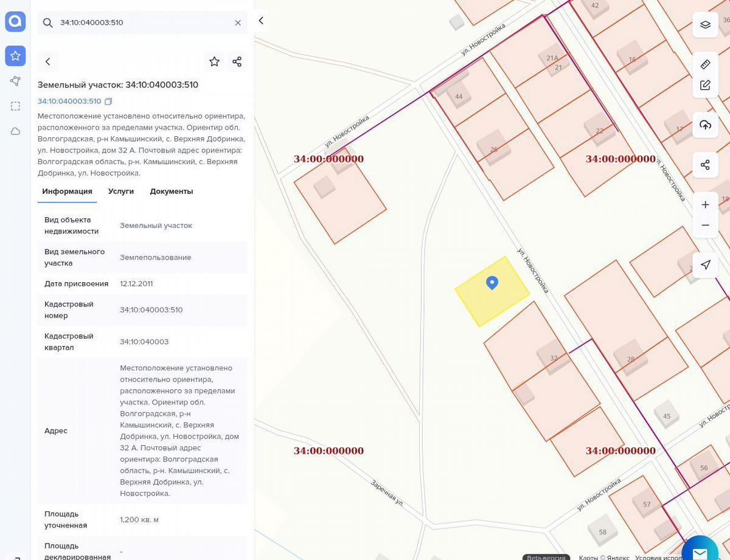Share the map via right toolbar

click(705, 165)
